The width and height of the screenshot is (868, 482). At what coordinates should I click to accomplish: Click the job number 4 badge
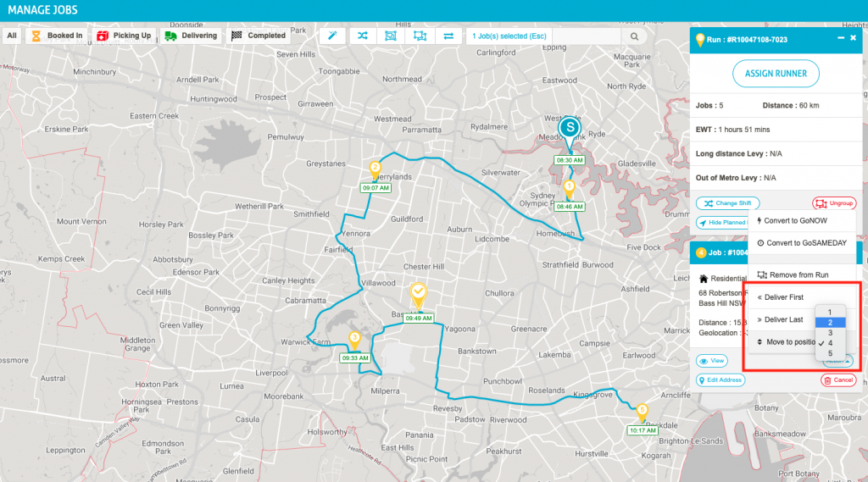click(x=701, y=253)
